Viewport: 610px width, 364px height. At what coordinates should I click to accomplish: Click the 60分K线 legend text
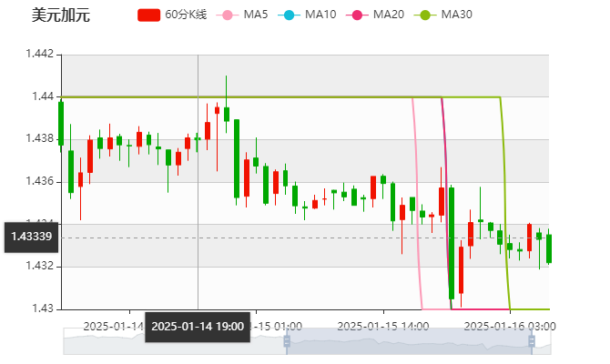(187, 15)
